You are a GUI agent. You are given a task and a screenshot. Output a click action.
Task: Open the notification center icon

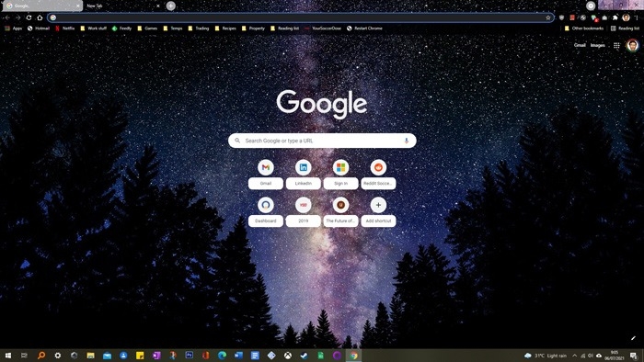click(x=634, y=356)
